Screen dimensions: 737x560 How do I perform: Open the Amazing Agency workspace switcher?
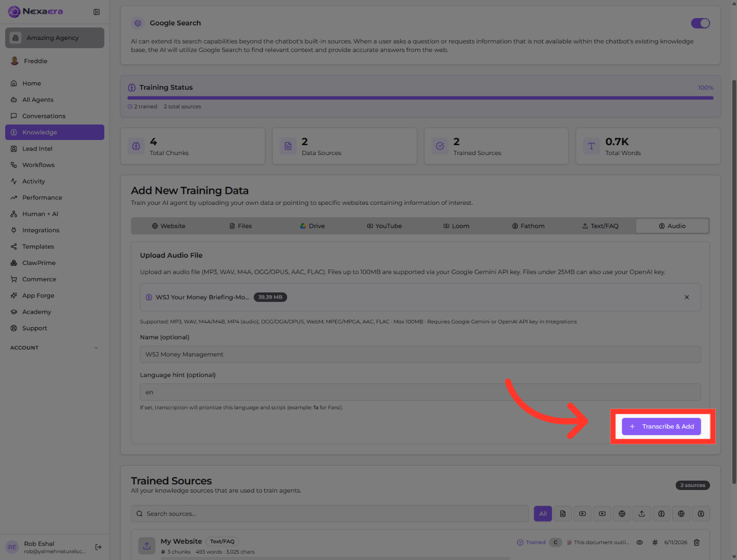[x=54, y=38]
